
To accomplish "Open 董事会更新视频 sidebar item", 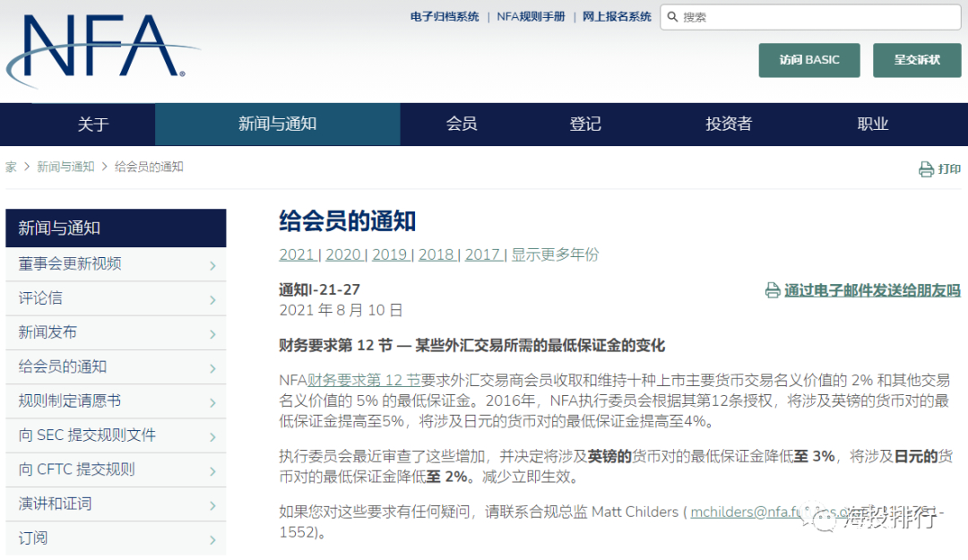I will click(116, 264).
